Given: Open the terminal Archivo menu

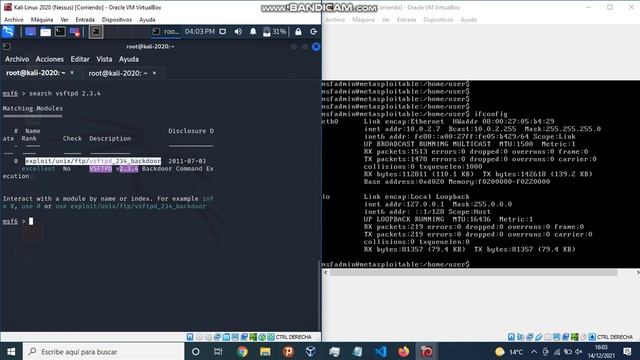Looking at the screenshot, I should 17,59.
